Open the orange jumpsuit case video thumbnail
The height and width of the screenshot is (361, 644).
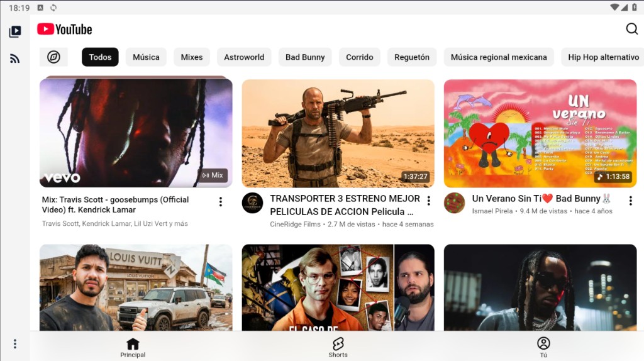click(x=338, y=287)
